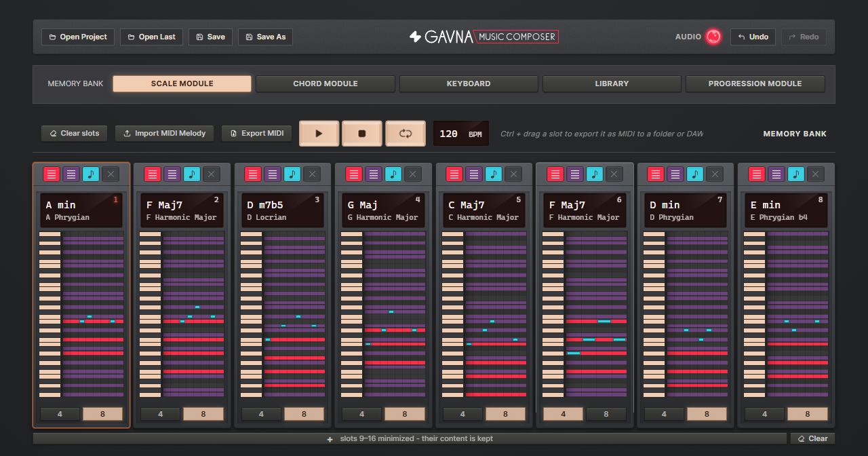Image resolution: width=868 pixels, height=456 pixels.
Task: Select slot 6 header F Maj7 numbered 6
Action: [585, 210]
